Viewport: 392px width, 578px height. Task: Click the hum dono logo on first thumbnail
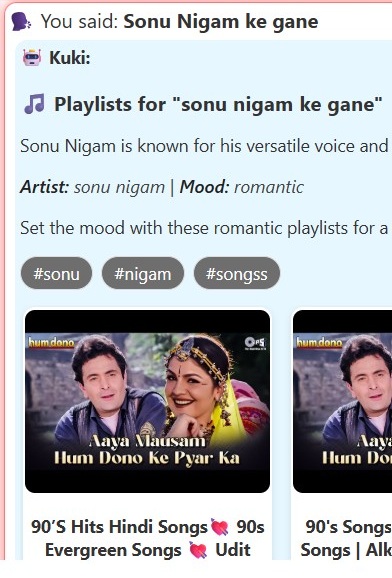coord(51,343)
